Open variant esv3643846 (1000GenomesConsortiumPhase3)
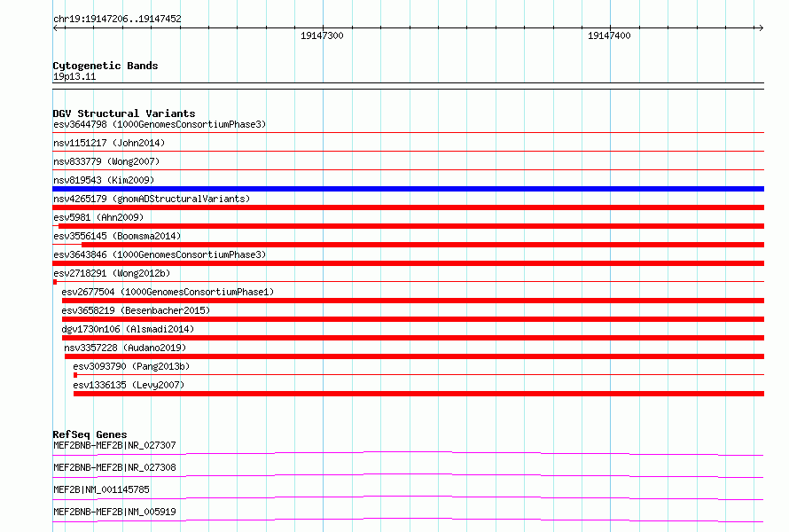Screen dimensions: 789x532 [160, 254]
